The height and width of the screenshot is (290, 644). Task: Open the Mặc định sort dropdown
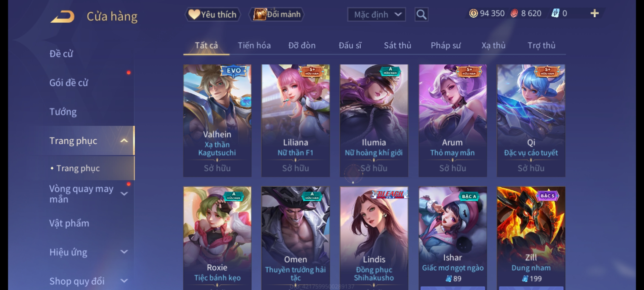tap(376, 15)
